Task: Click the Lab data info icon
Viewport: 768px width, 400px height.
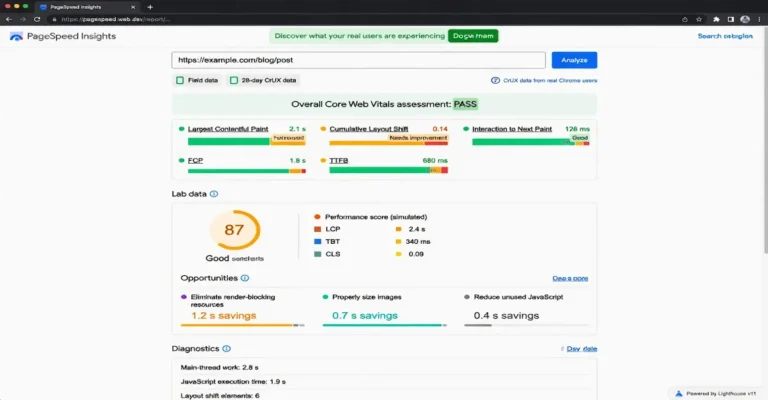Action: [214, 194]
